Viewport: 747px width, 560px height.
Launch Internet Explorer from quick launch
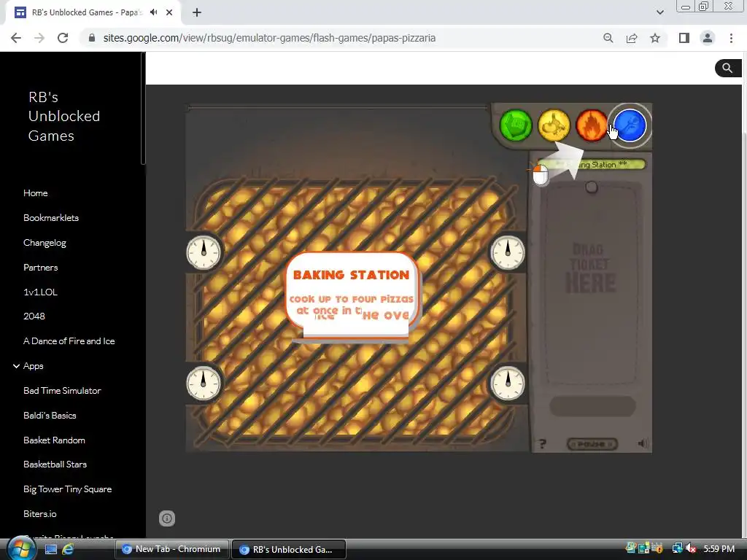click(68, 549)
